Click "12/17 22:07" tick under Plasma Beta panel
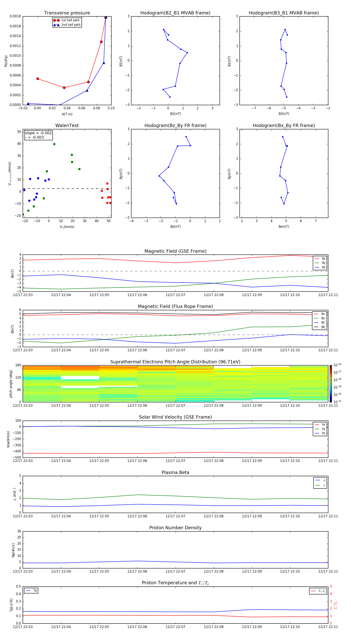Viewport: 351px width, 644px height. click(x=175, y=516)
